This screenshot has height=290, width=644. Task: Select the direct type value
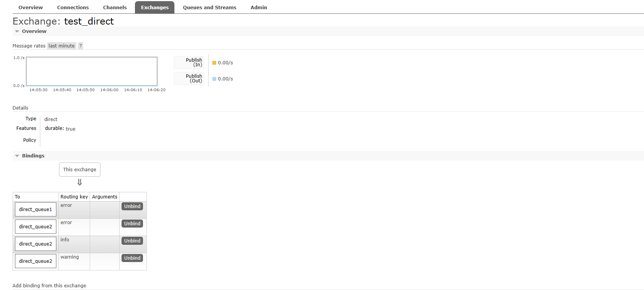coord(51,120)
